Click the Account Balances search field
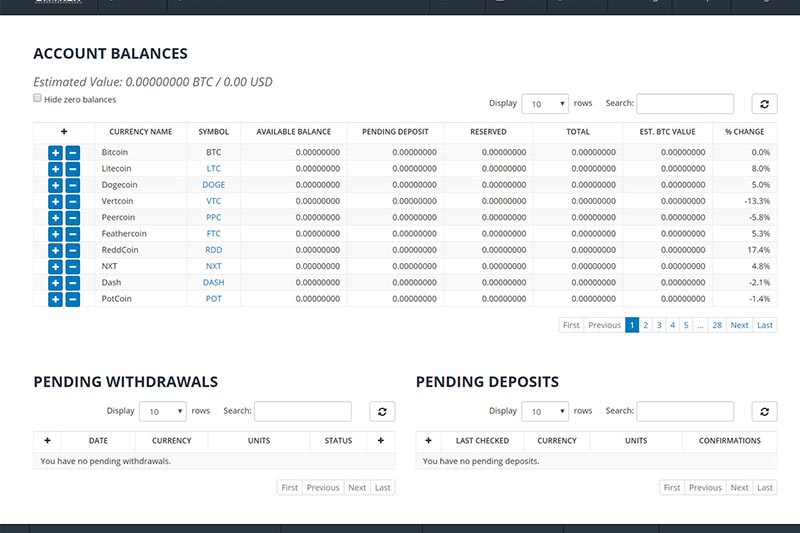 click(685, 104)
